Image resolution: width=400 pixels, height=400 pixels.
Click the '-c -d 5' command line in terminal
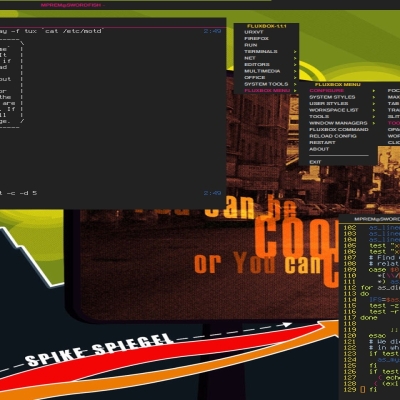(x=21, y=193)
